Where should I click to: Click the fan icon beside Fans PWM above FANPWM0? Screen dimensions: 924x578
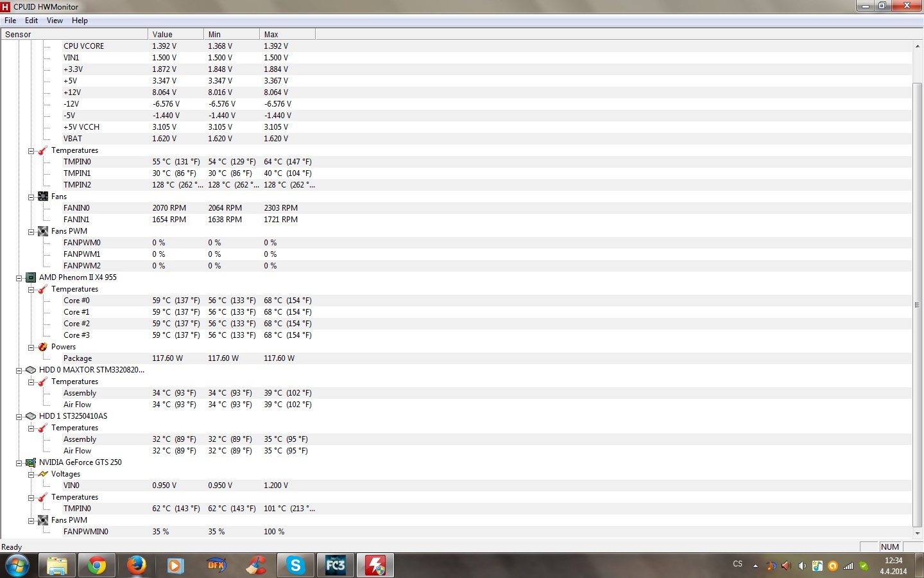(43, 231)
